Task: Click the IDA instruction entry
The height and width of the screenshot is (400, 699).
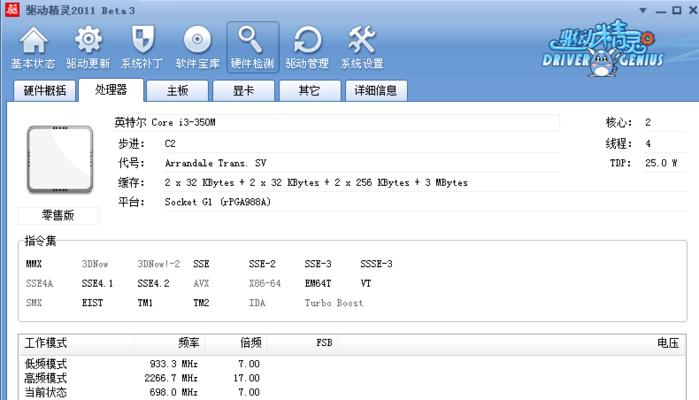Action: (257, 303)
